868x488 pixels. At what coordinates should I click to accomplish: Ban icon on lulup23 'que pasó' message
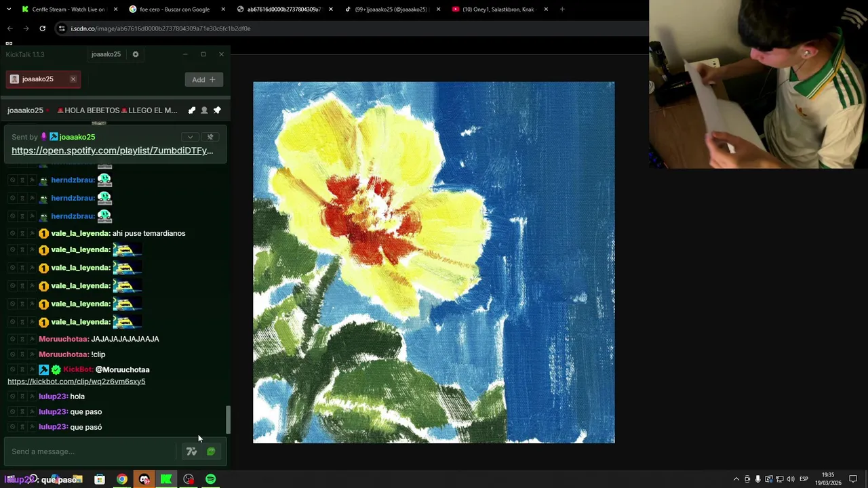pyautogui.click(x=12, y=427)
